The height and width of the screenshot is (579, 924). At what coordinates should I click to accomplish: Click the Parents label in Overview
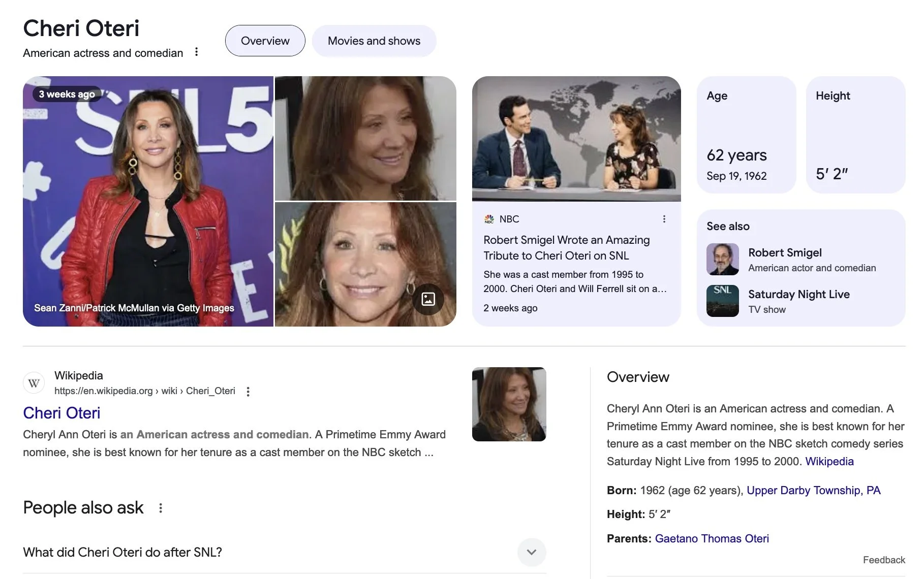[x=629, y=538]
